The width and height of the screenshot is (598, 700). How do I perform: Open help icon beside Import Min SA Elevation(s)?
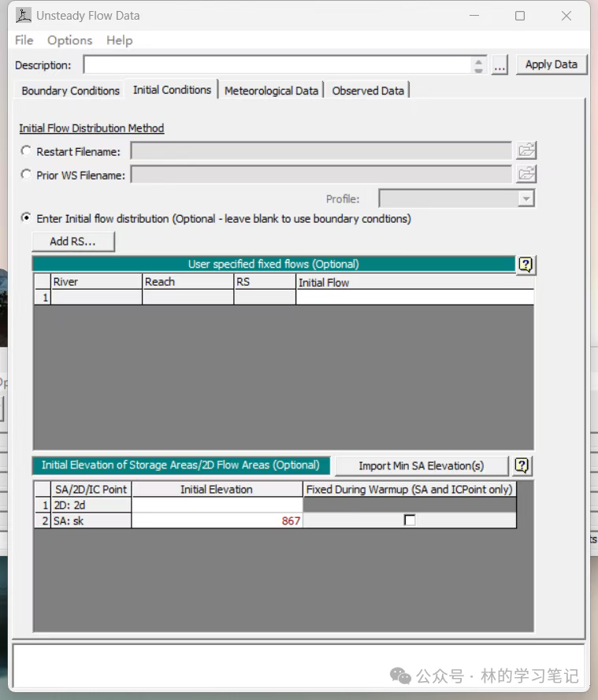[x=522, y=466]
